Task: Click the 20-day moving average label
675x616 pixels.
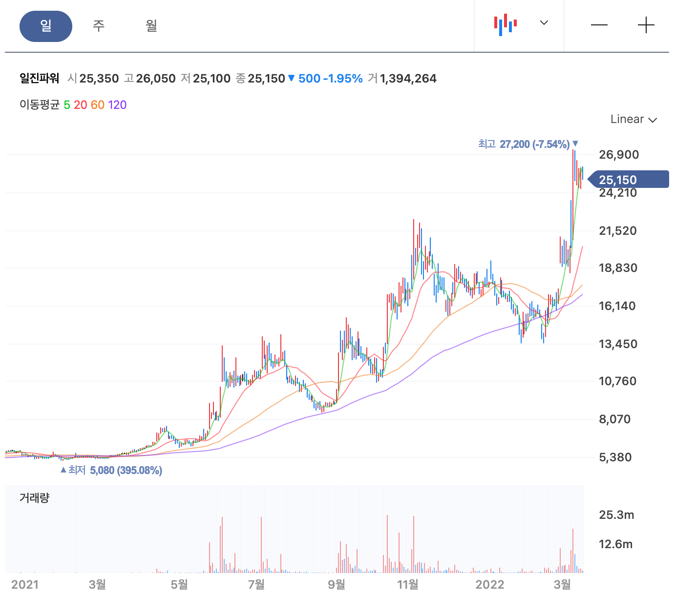Action: [x=81, y=105]
